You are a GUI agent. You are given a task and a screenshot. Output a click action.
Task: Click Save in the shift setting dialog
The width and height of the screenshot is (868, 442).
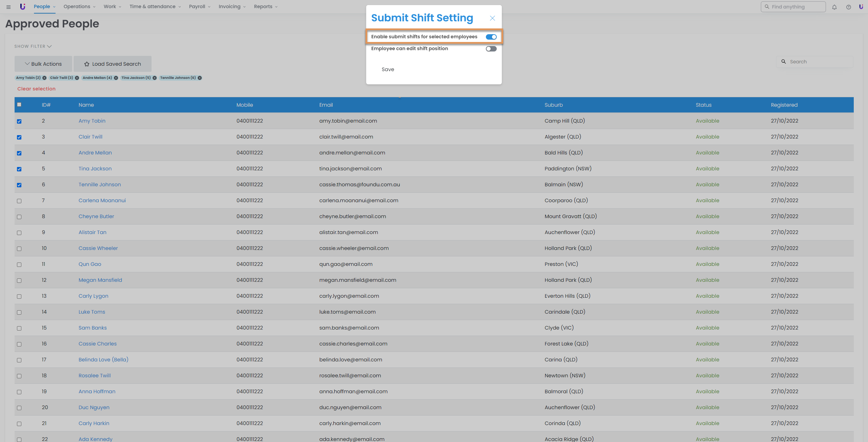coord(388,69)
